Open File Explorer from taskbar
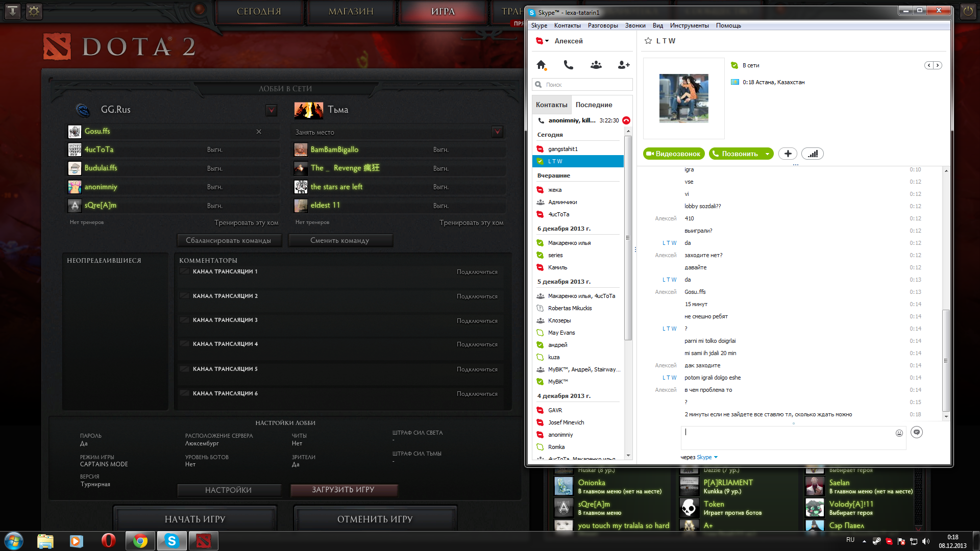 (45, 541)
